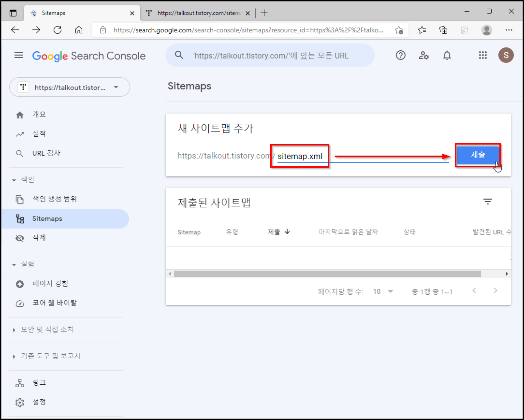Click the 상태 column header
This screenshot has height=420, width=524.
[x=409, y=232]
